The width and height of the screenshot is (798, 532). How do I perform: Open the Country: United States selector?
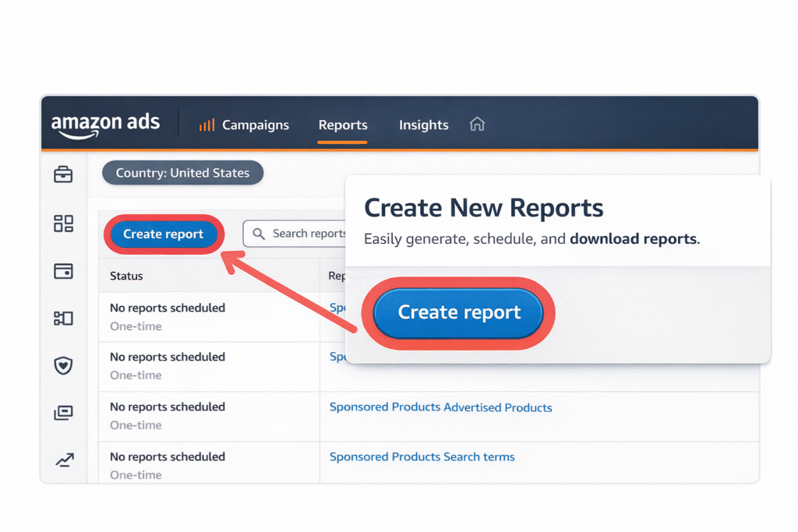click(x=182, y=173)
